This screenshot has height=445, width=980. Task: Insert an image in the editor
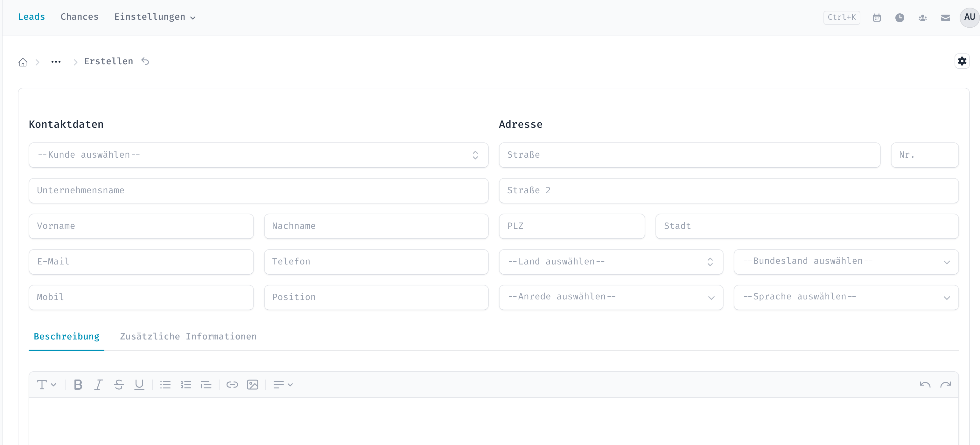(x=253, y=385)
